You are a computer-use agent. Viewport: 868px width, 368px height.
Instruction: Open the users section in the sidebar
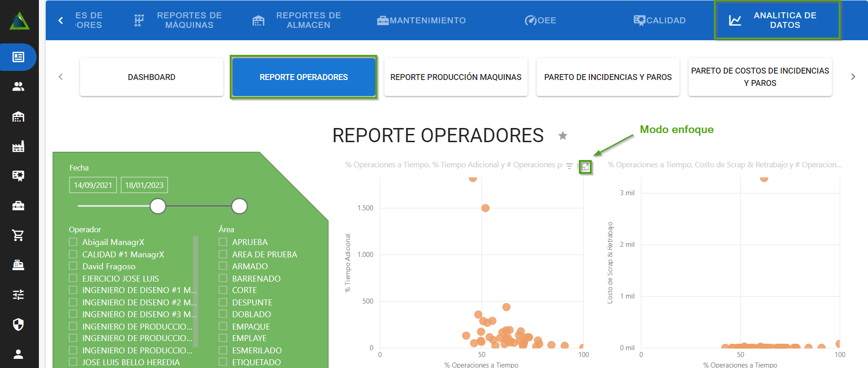(x=18, y=87)
